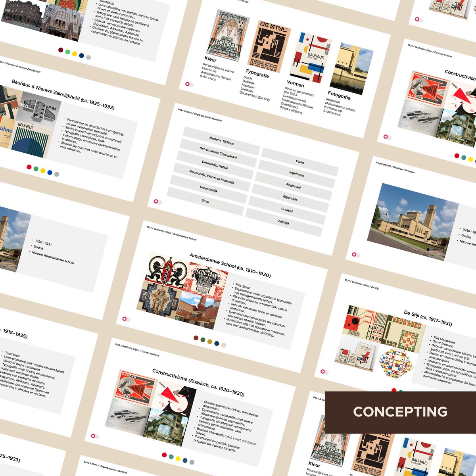Click ring logo on top Kleur/Typografie concept slide
This screenshot has height=476, width=476.
pos(187,84)
